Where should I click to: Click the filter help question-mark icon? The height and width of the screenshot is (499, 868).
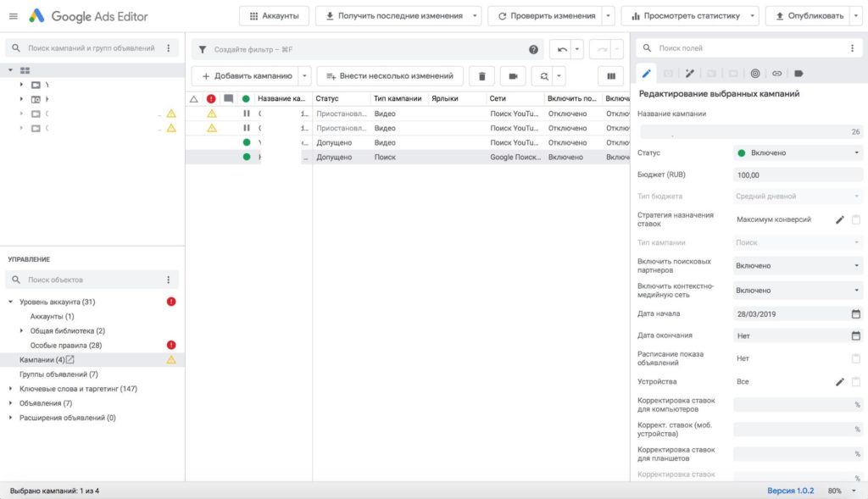pos(533,49)
